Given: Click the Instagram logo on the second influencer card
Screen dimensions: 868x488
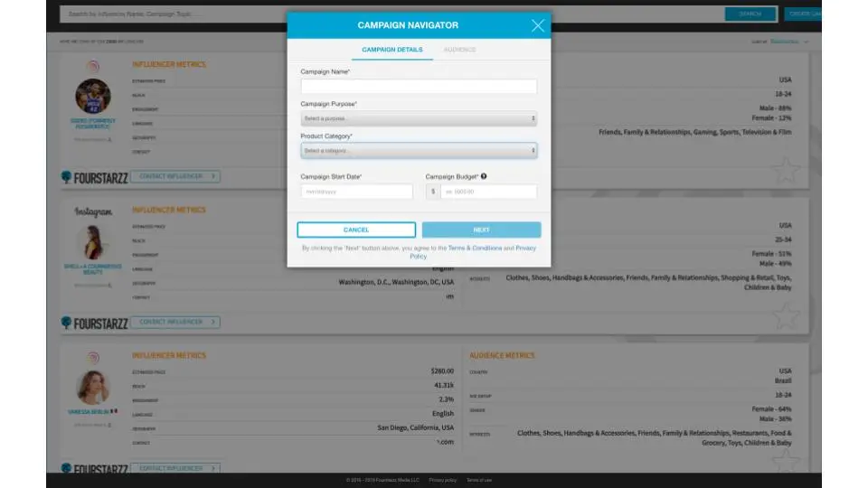Looking at the screenshot, I should pyautogui.click(x=93, y=212).
